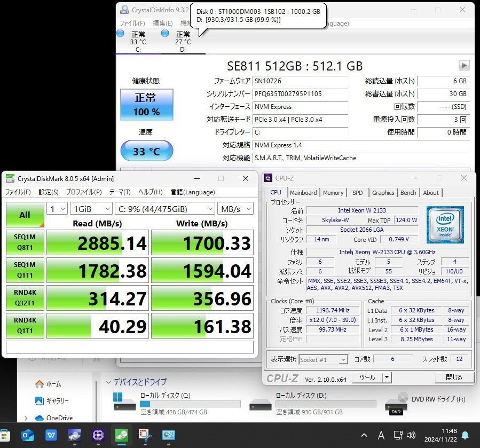Screen dimensions: 480x448
Task: Open the notification bell
Action: pos(465,435)
